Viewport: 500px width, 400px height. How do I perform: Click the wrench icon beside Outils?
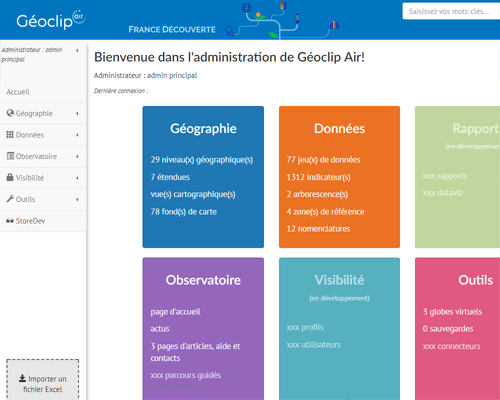click(10, 199)
